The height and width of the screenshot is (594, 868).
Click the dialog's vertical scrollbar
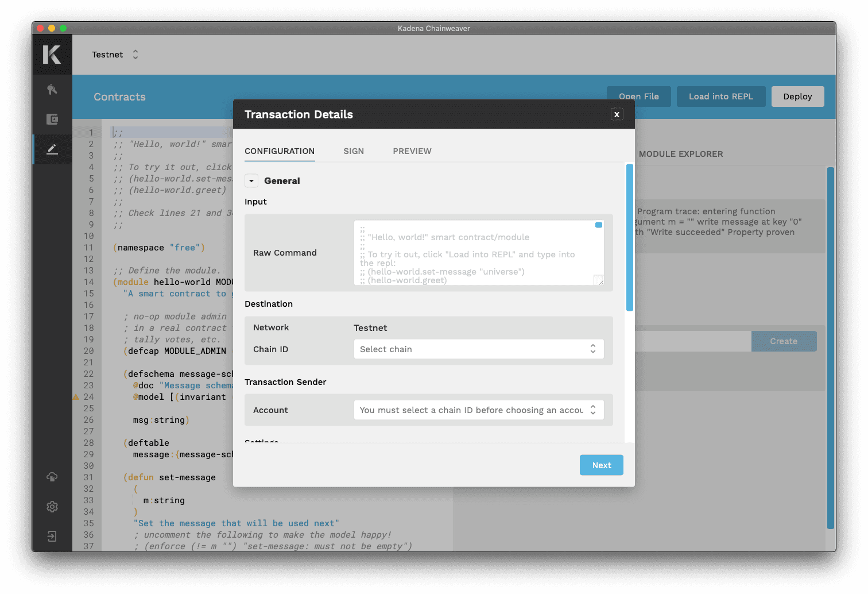pos(630,237)
